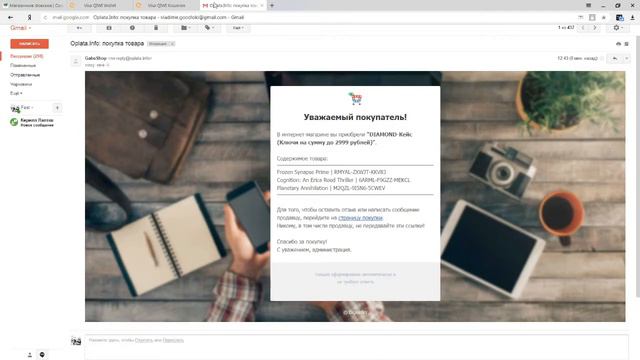Screen dimensions: 640x360
Task: Open the Черновики drafts folder
Action: pyautogui.click(x=21, y=84)
